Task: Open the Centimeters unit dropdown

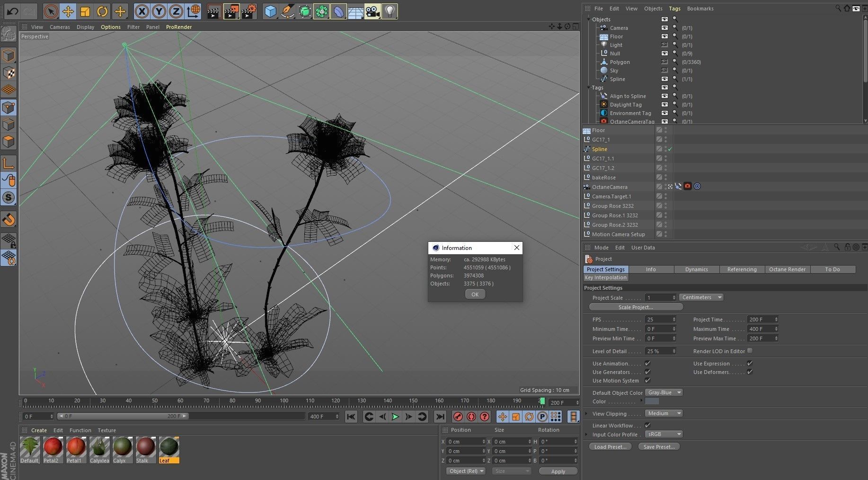Action: tap(701, 297)
